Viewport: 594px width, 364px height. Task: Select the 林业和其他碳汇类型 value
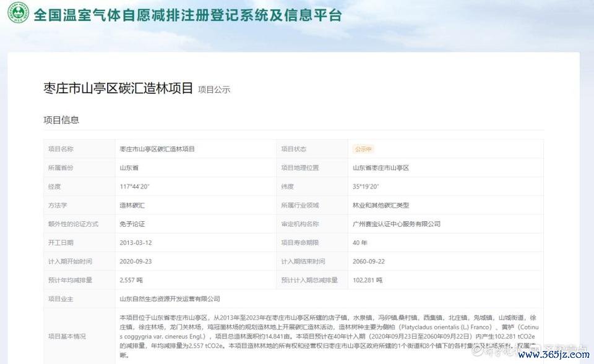tap(381, 205)
